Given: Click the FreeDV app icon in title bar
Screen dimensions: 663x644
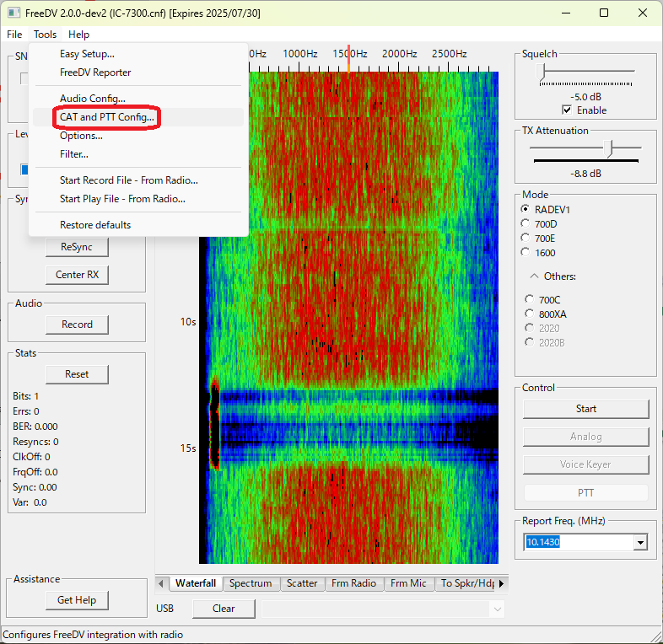Looking at the screenshot, I should tap(13, 13).
